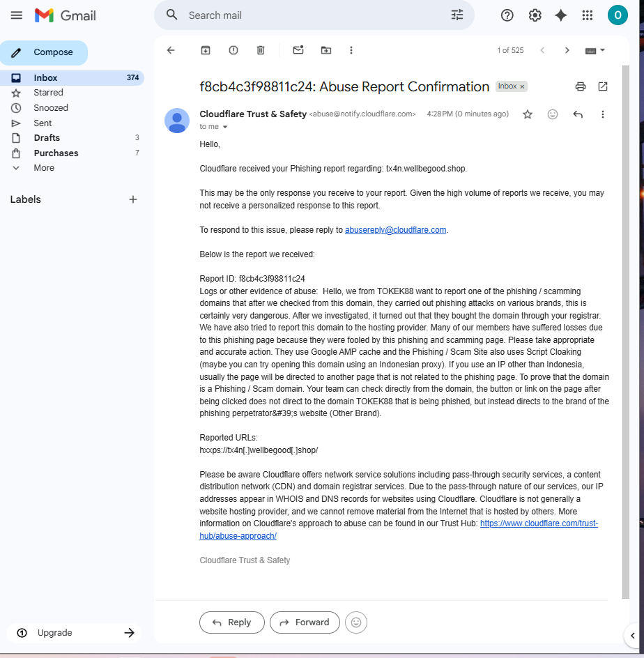The height and width of the screenshot is (658, 644).
Task: Open the Google account avatar
Action: 618,15
